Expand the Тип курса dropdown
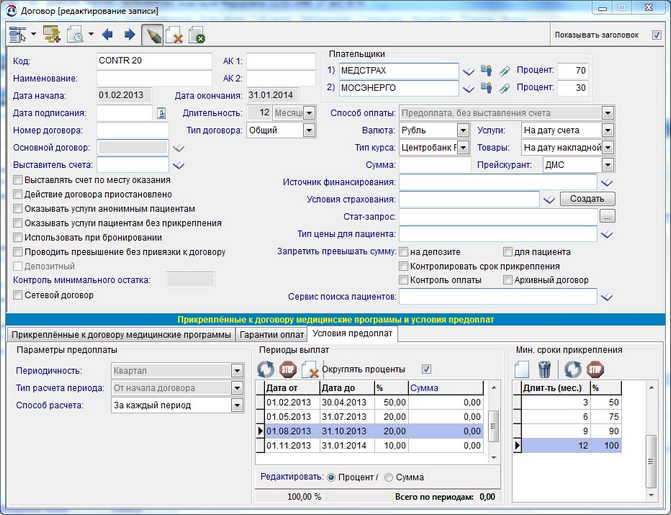This screenshot has height=515, width=671. point(463,148)
